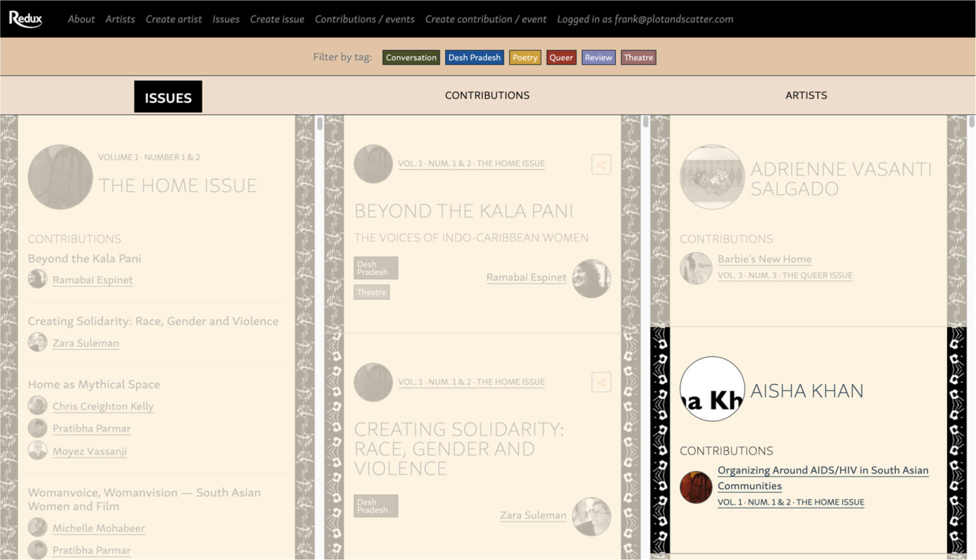
Task: Click share icon on Beyond the Kala Pani
Action: click(x=601, y=164)
